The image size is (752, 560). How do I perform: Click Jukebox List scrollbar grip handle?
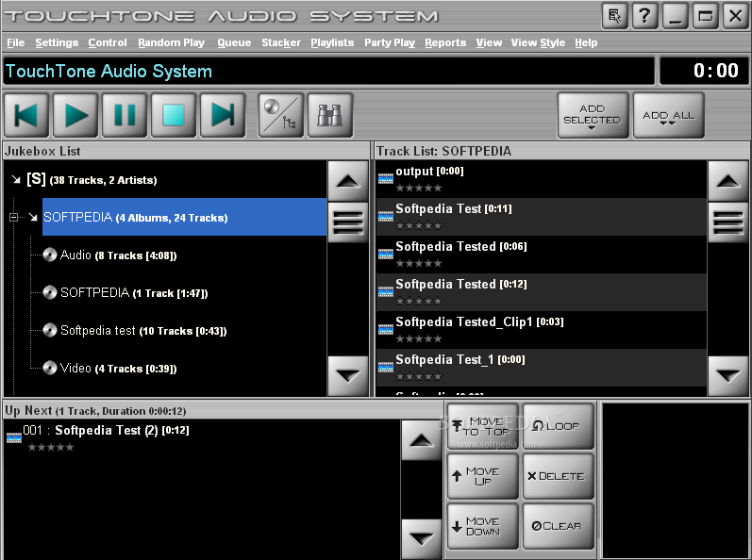pos(348,222)
